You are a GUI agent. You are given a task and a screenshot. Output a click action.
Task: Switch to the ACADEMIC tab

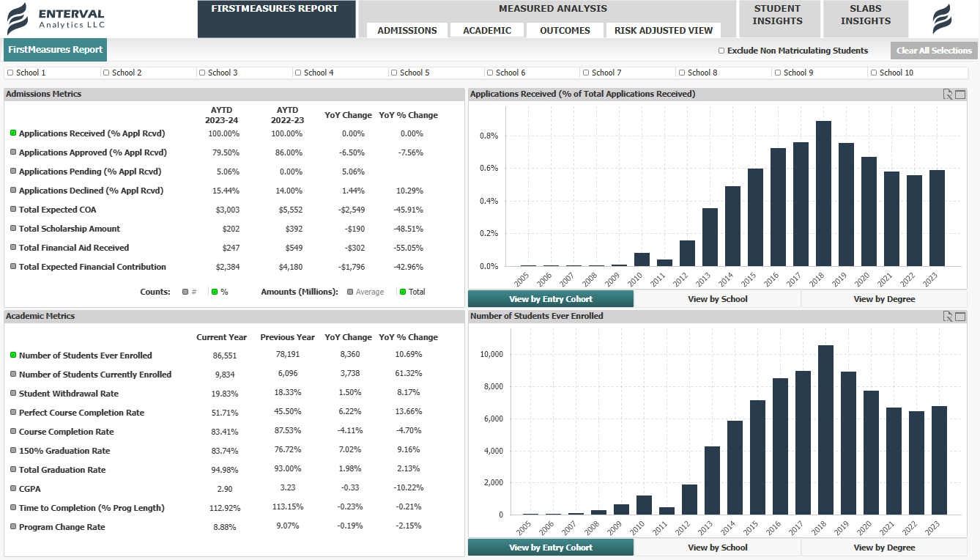click(x=486, y=31)
